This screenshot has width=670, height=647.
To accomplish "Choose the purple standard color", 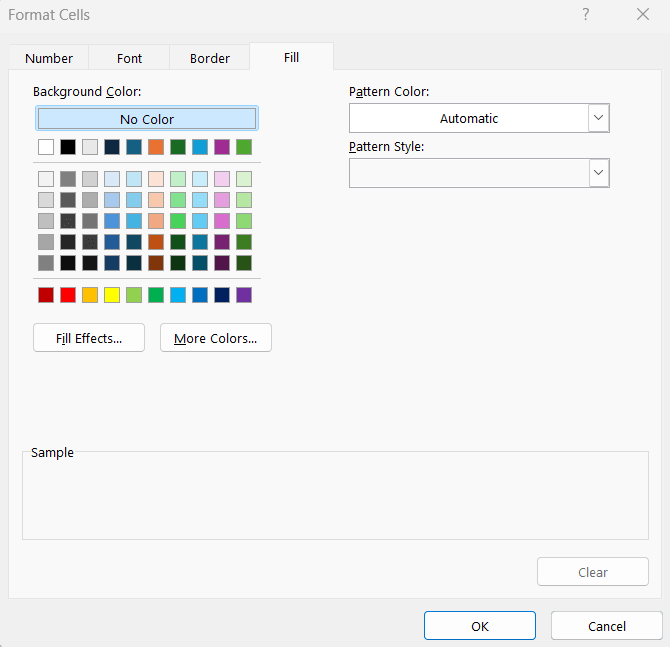I will pos(244,295).
